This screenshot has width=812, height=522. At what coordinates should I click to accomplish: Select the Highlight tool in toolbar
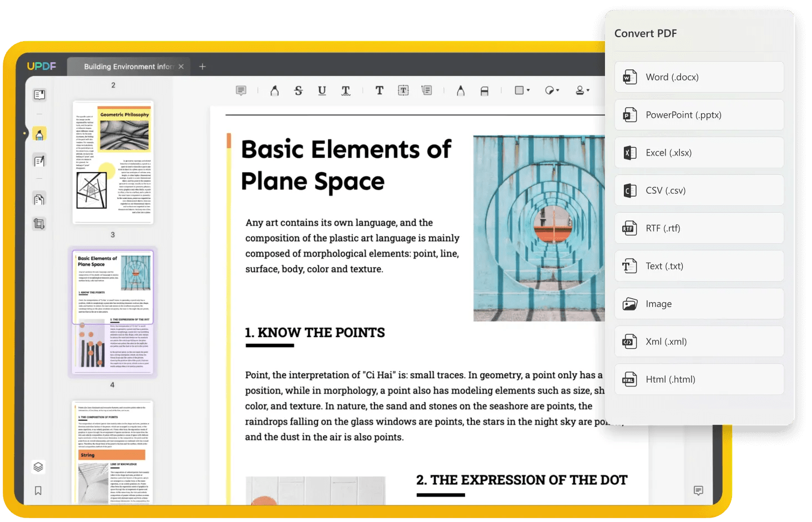click(274, 91)
